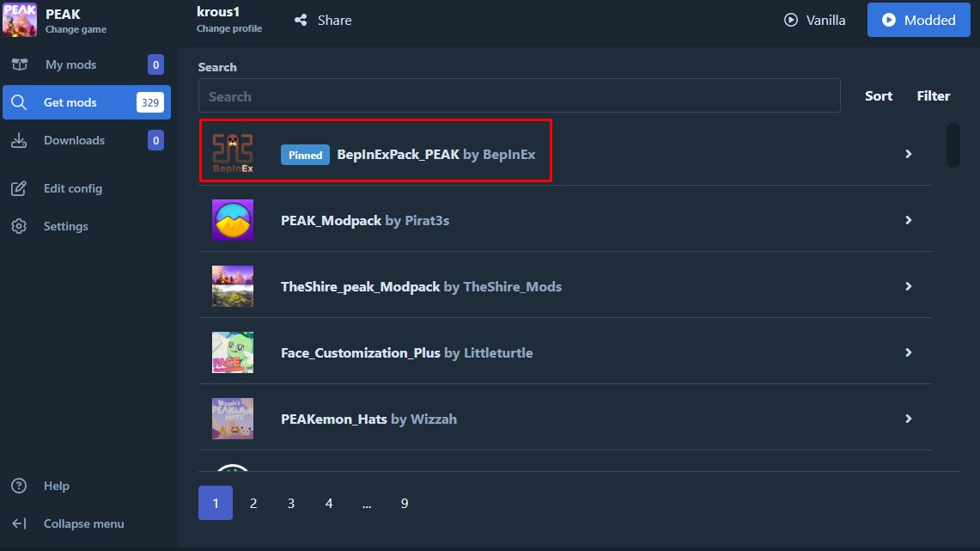
Task: Click the Settings gear icon
Action: [19, 226]
